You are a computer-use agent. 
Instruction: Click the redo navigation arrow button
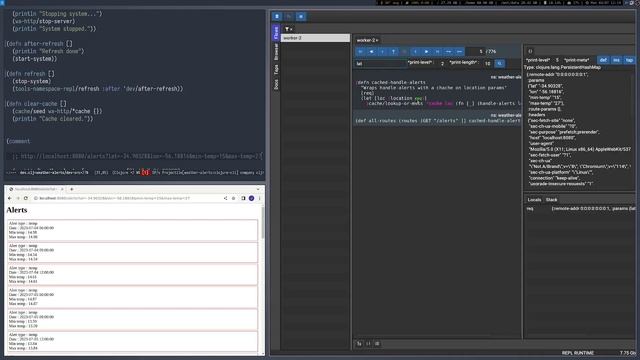460,51
